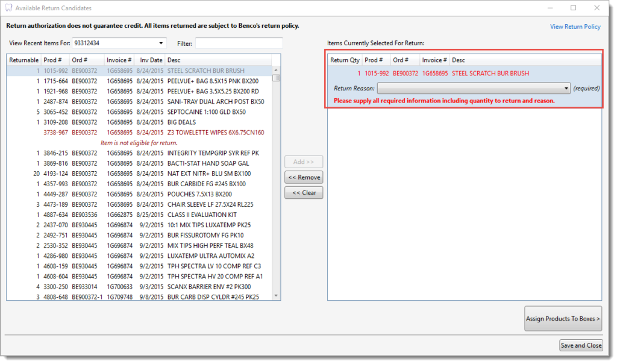Select the BIG DEALS item row
The height and width of the screenshot is (364, 617).
pyautogui.click(x=181, y=122)
